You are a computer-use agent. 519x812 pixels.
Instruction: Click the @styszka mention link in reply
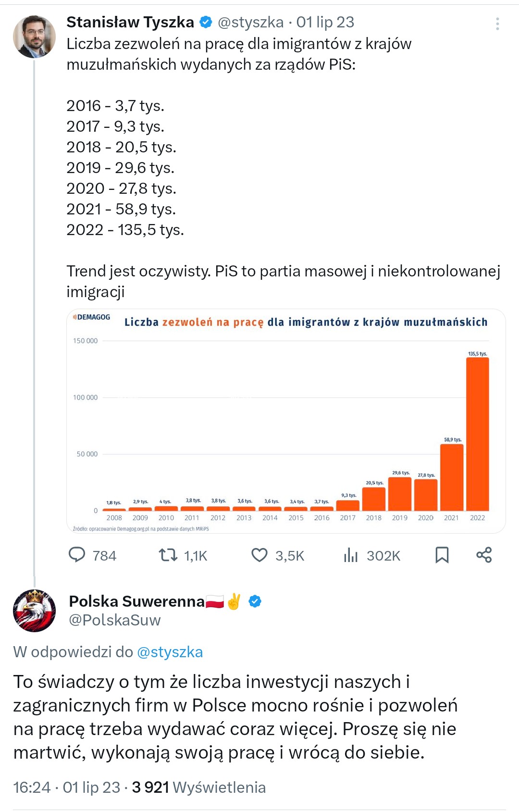[x=170, y=652]
